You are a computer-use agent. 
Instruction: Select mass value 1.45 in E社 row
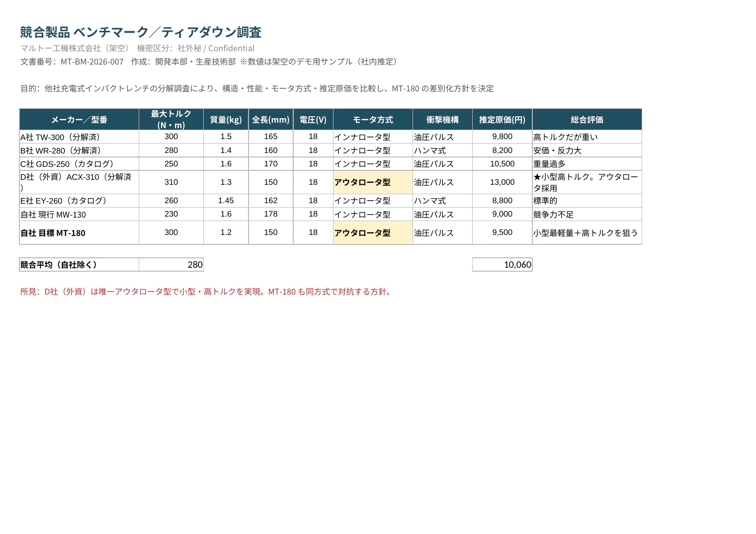(x=226, y=201)
